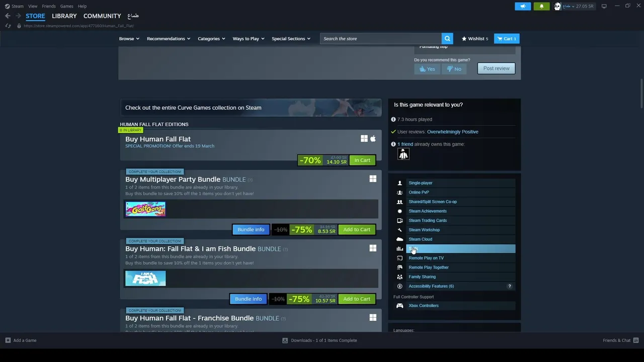Click the Overwhelmingly Positive reviews link
The width and height of the screenshot is (644, 362).
(x=452, y=132)
